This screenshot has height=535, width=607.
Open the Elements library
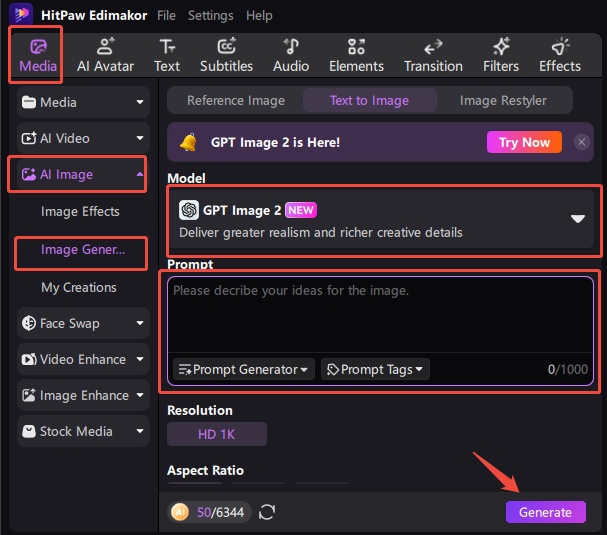point(357,56)
